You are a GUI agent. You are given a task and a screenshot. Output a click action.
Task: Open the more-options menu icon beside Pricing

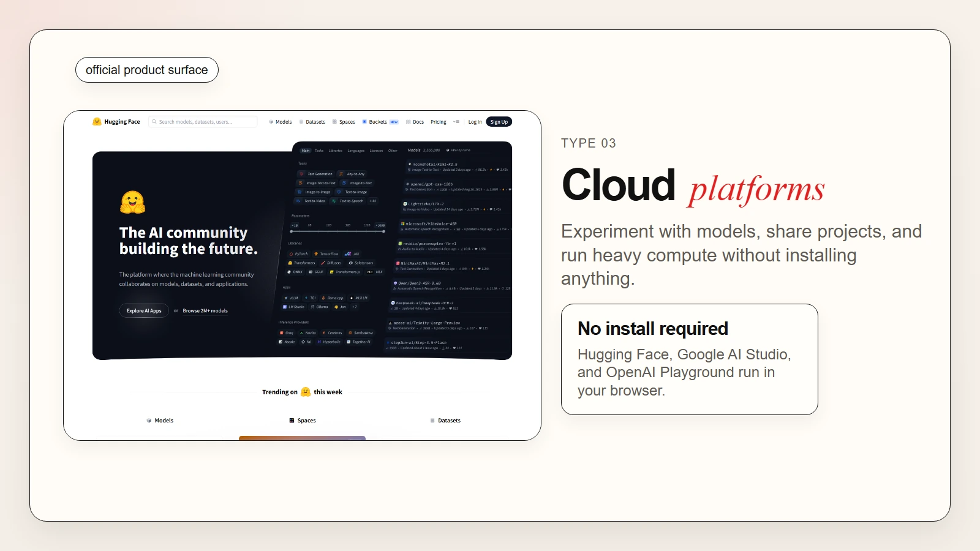click(456, 122)
